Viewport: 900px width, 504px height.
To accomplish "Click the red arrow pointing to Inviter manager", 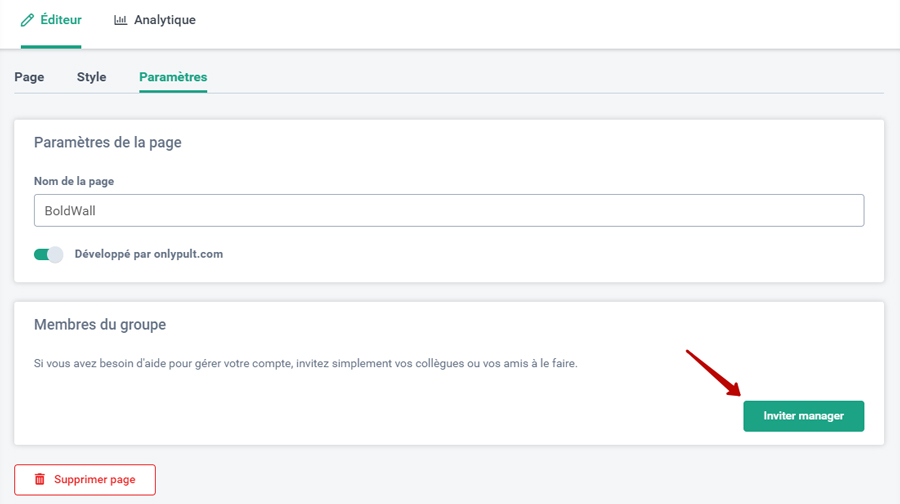I will click(713, 373).
